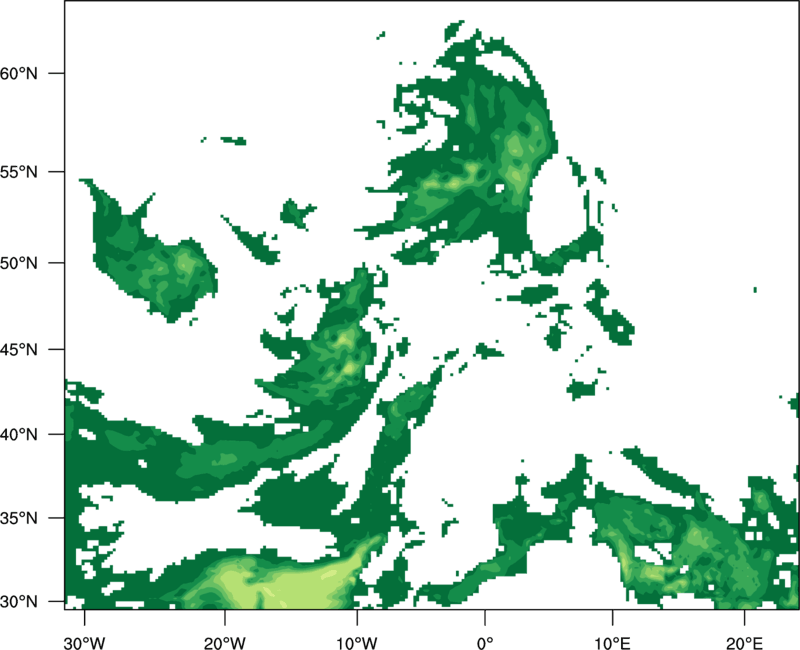The image size is (800, 650).
Task: Click the 60°N latitude label
Action: 19,73
